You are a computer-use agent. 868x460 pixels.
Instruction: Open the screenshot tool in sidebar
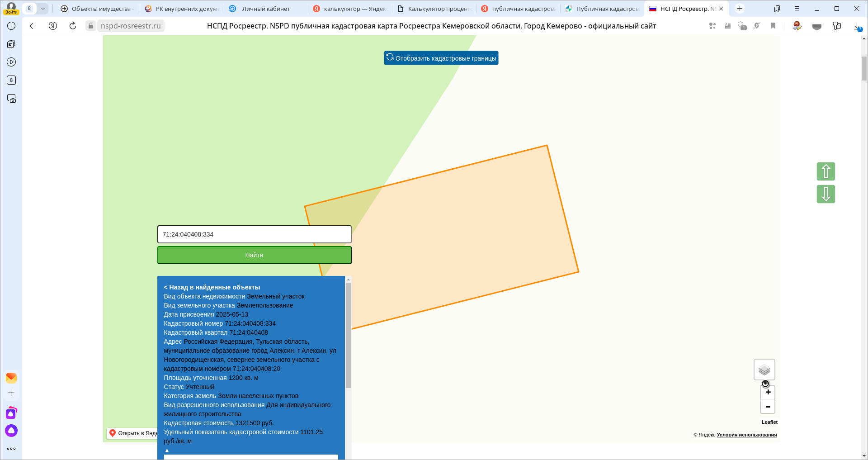(11, 99)
